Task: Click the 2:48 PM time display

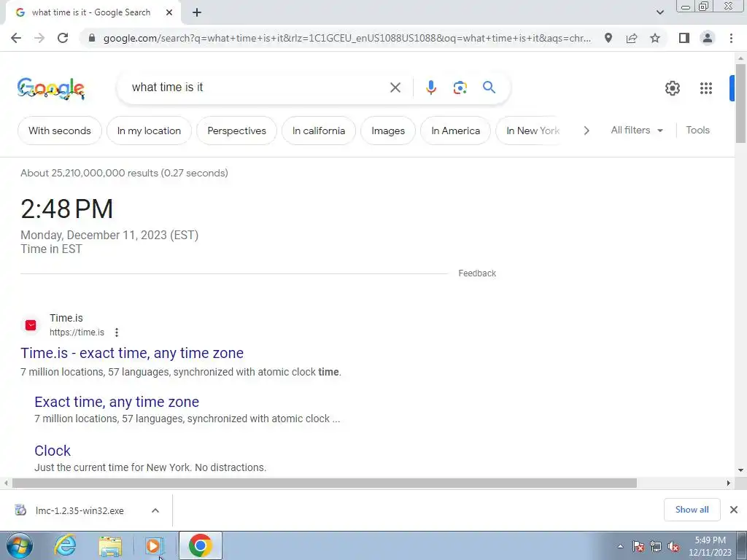Action: pos(66,209)
